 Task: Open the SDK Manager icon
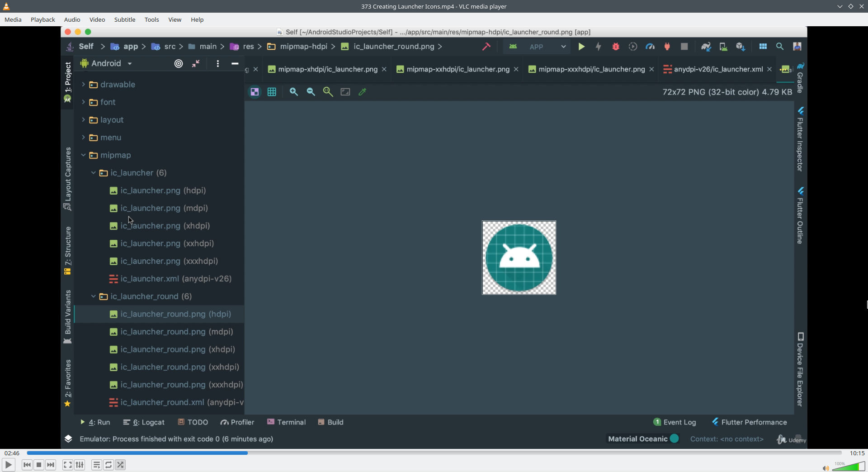click(741, 47)
